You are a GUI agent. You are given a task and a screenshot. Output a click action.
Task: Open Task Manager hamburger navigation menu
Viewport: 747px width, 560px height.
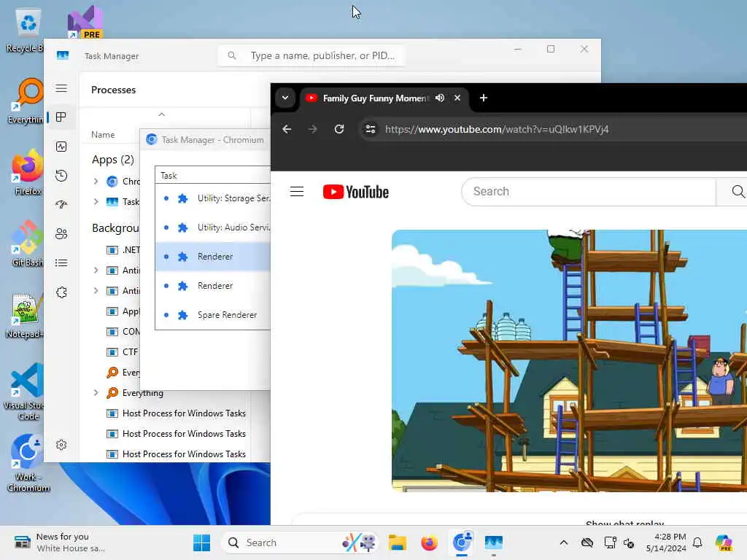click(61, 88)
